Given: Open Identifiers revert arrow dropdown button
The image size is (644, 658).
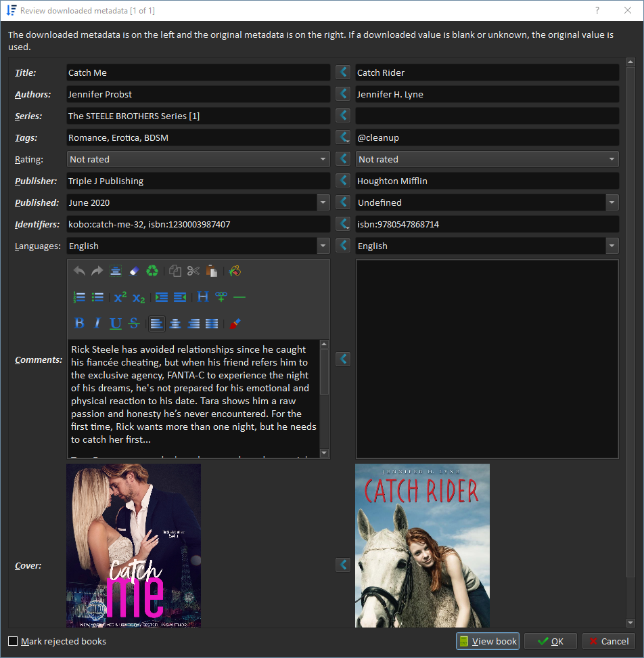Looking at the screenshot, I should coord(343,223).
